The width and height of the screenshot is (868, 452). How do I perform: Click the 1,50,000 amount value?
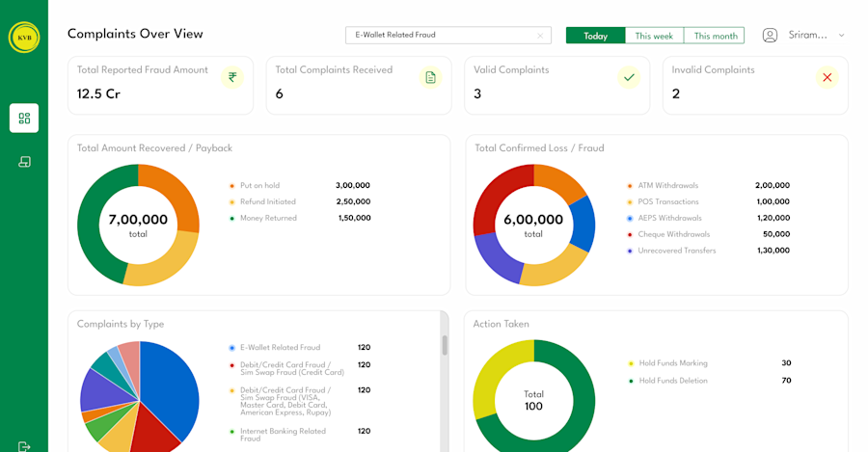click(354, 218)
